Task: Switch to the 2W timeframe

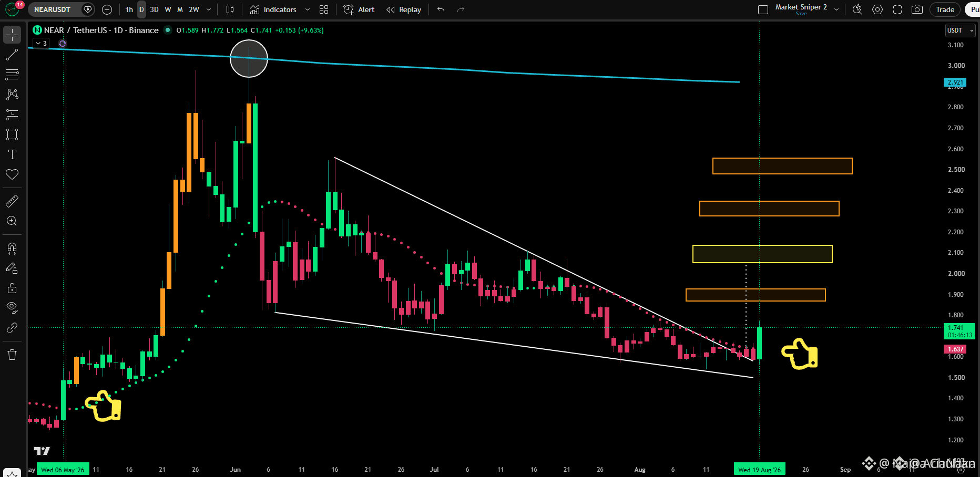Action: pos(194,9)
